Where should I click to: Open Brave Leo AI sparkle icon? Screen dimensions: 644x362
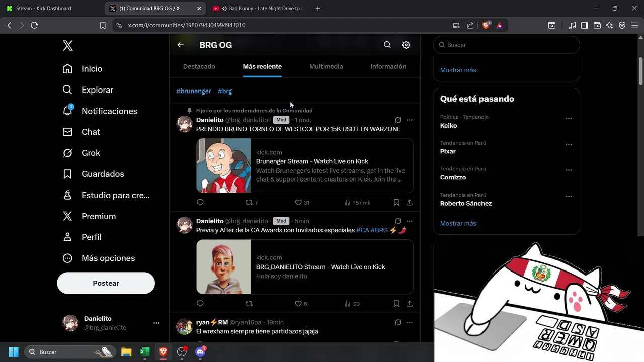point(609,25)
